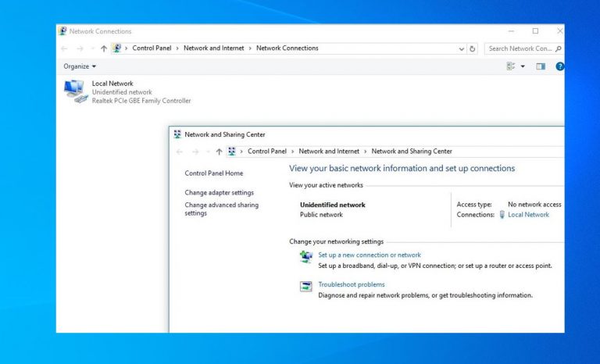
Task: Click Up arrow in Network and Sharing Center
Action: (x=219, y=152)
